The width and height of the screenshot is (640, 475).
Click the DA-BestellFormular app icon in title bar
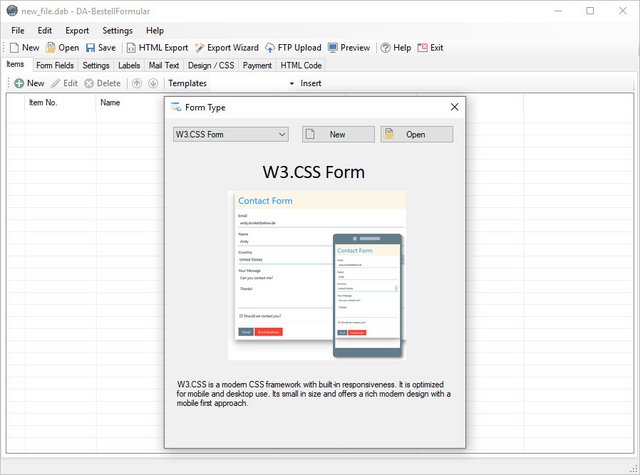click(x=12, y=11)
